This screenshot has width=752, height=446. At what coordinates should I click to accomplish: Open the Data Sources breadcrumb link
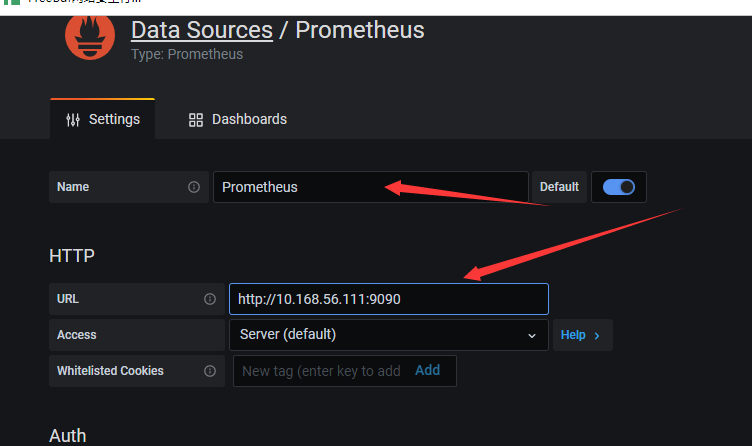(202, 30)
